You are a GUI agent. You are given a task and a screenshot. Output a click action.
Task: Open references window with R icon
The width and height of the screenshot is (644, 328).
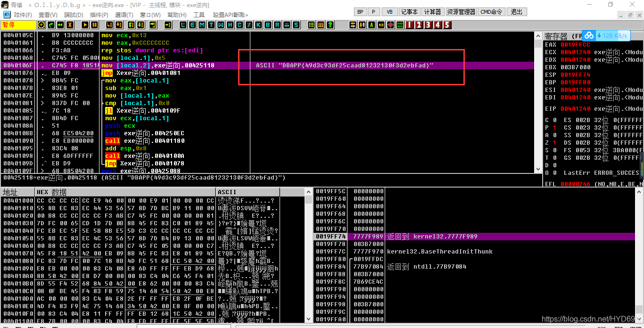click(x=277, y=25)
